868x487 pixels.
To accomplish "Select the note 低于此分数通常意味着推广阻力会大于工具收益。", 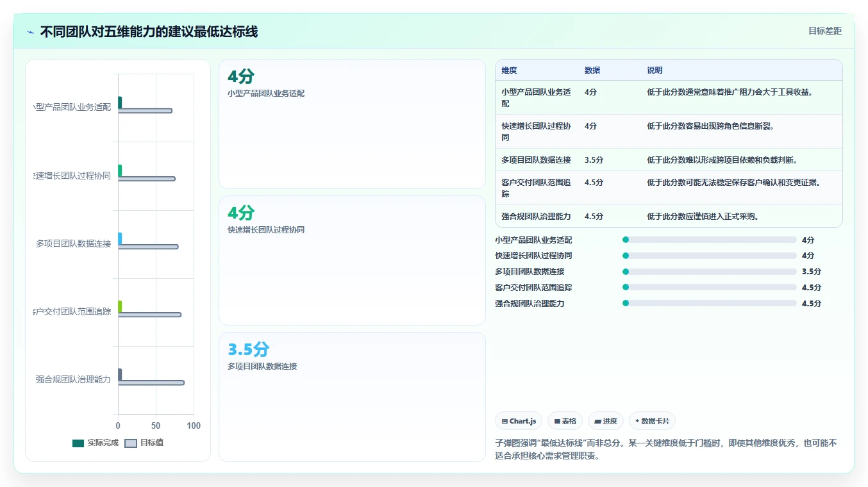I will click(x=731, y=92).
